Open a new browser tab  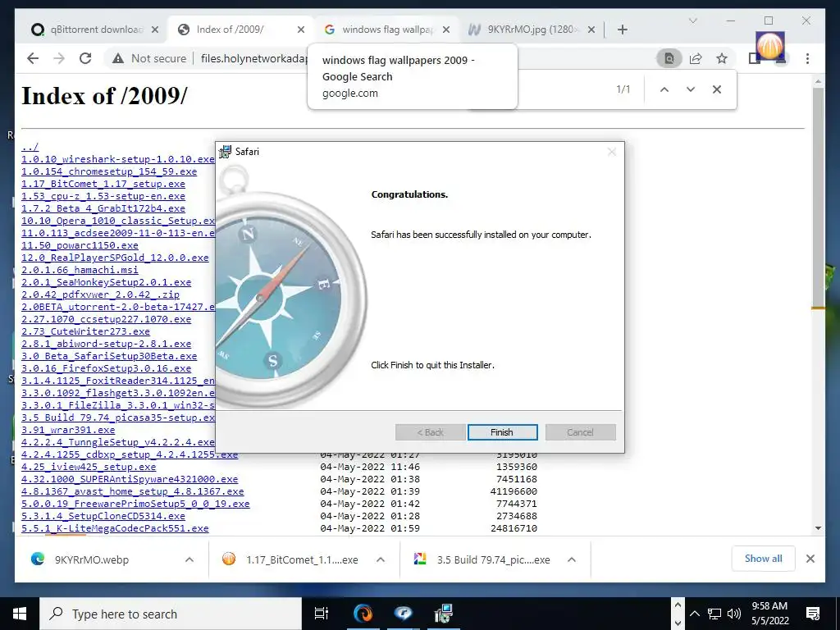click(x=622, y=30)
